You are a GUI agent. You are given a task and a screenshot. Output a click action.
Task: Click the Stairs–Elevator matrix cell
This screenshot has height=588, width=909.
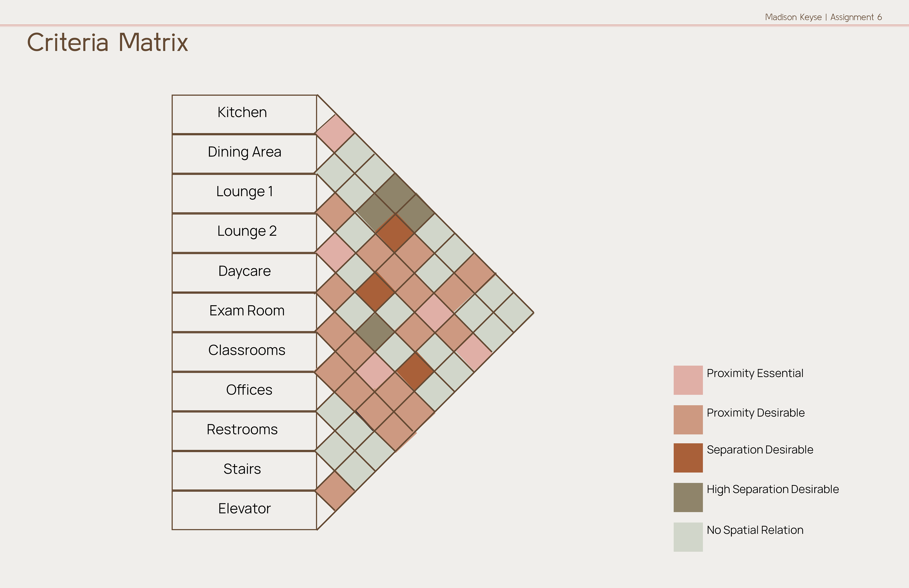(335, 491)
